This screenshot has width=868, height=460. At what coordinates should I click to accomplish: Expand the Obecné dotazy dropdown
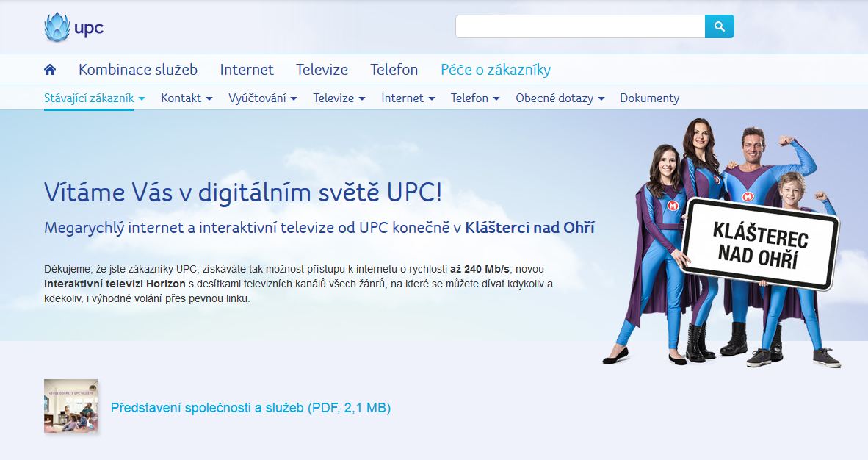pyautogui.click(x=560, y=98)
